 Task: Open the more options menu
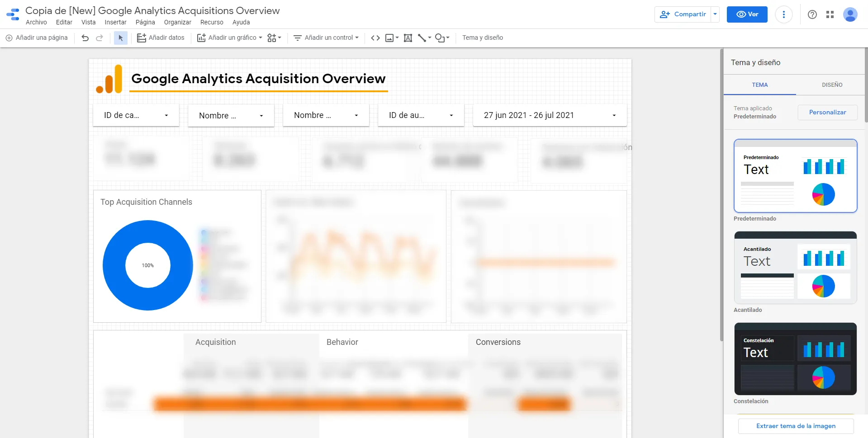pyautogui.click(x=783, y=14)
